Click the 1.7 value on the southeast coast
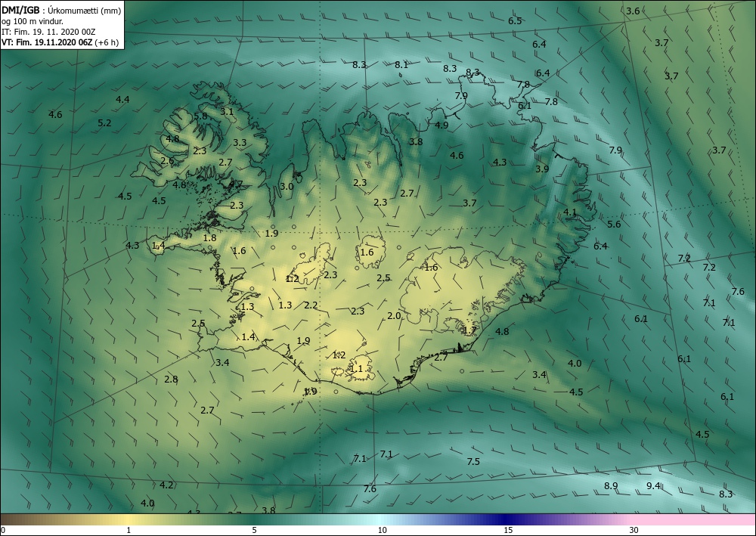This screenshot has width=756, height=536. (469, 330)
